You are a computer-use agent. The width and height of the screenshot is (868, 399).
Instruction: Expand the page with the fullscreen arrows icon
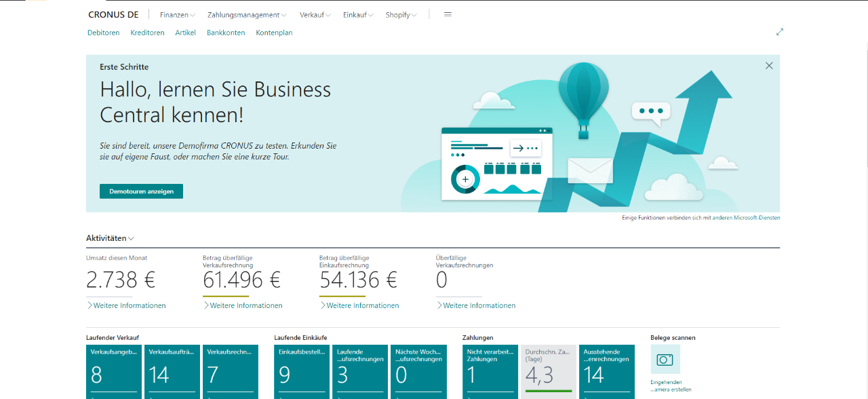[780, 32]
